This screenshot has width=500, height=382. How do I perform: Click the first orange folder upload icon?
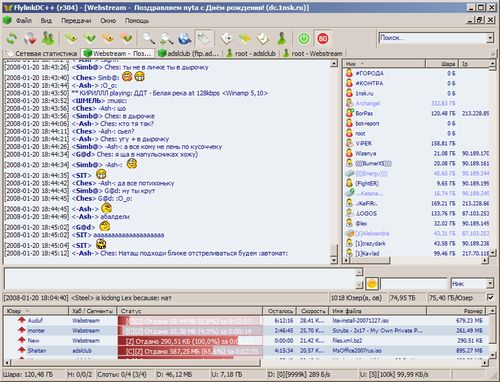coord(108,39)
